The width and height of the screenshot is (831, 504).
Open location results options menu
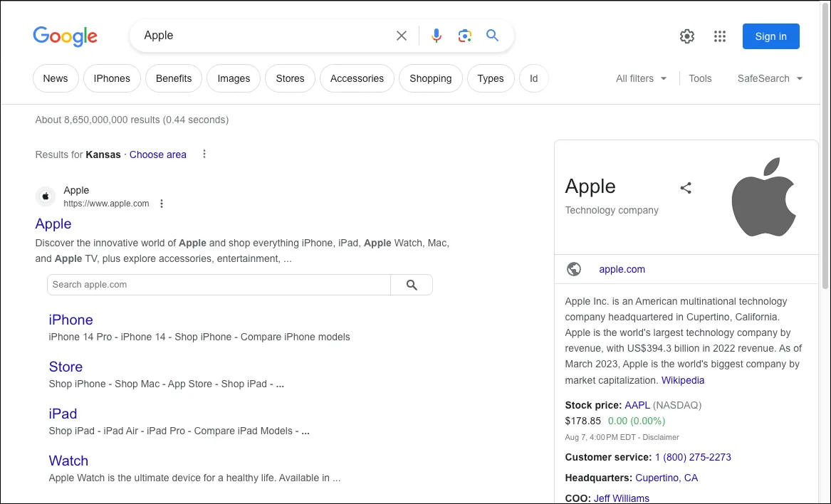pyautogui.click(x=204, y=154)
